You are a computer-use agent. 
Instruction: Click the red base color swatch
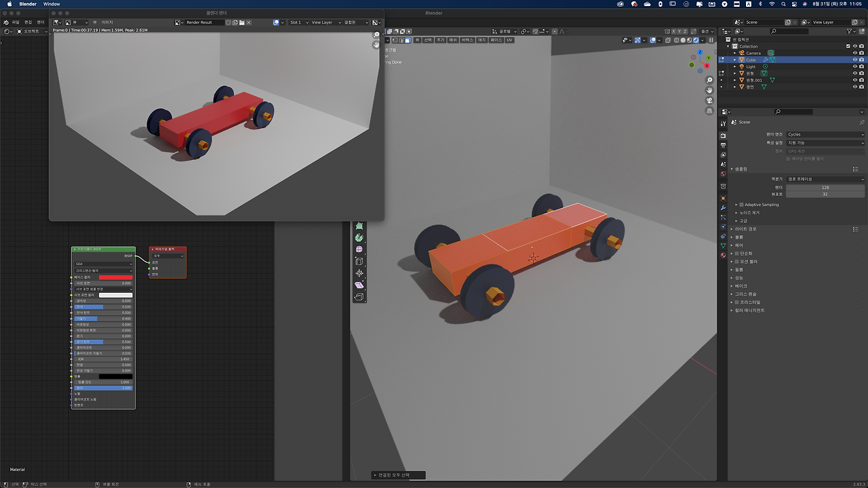115,277
